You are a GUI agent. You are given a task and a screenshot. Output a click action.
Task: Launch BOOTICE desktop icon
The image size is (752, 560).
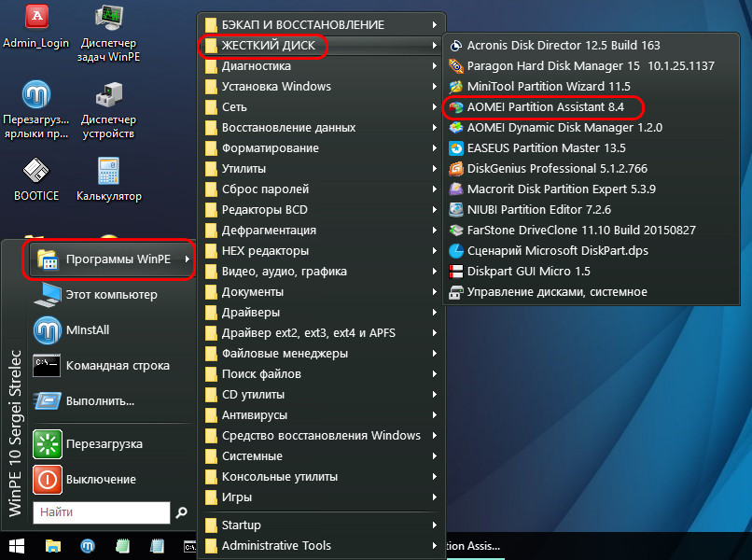click(36, 179)
